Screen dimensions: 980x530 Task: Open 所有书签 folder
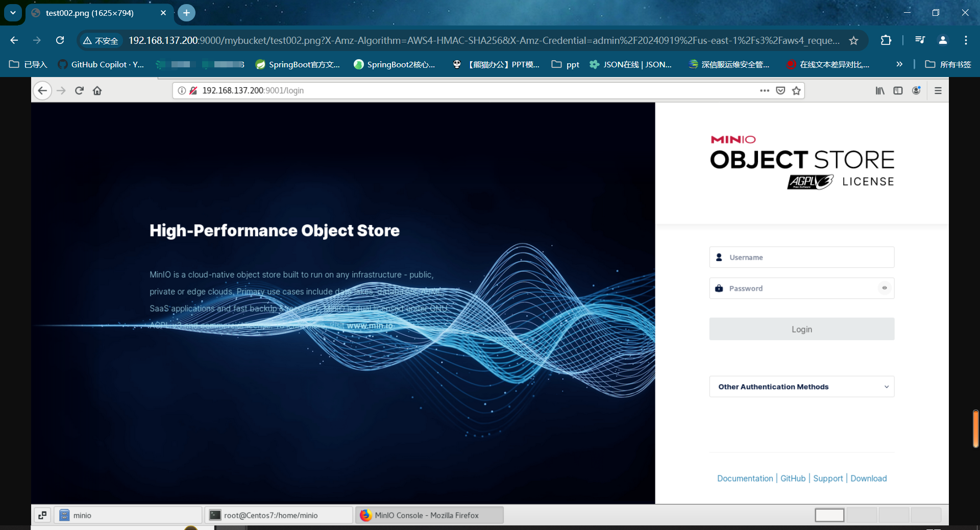pos(948,64)
